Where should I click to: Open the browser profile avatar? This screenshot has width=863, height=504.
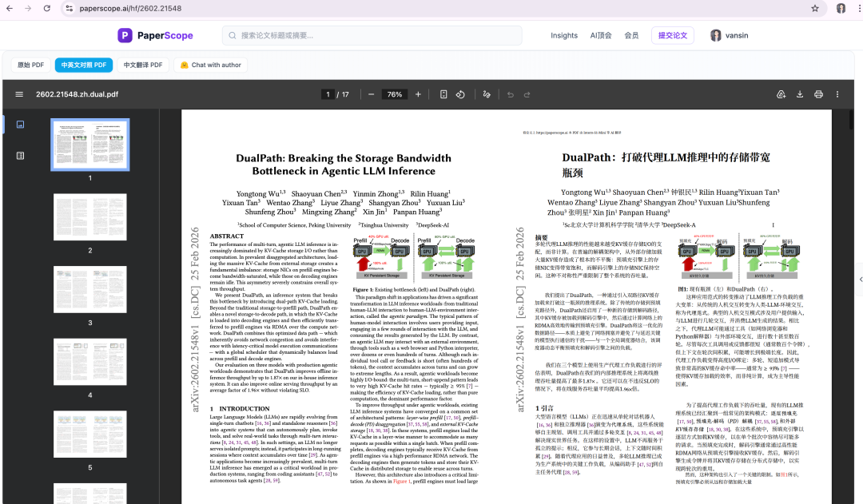click(x=841, y=8)
